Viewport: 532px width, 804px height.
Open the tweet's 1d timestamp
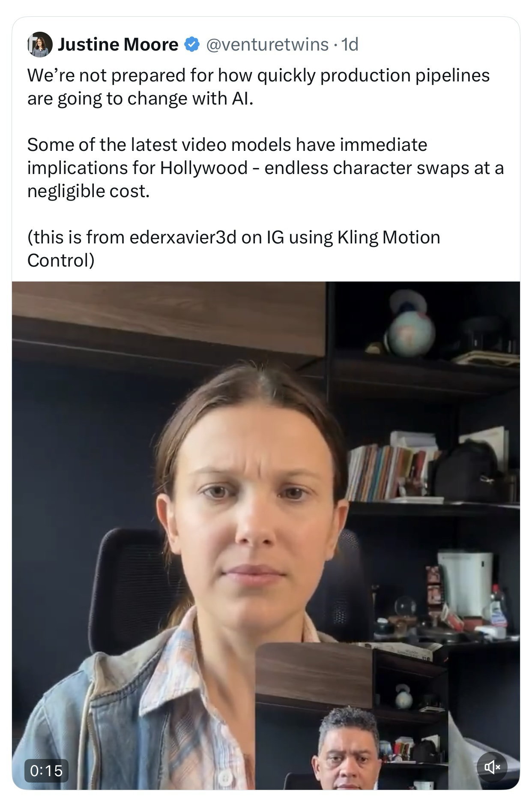click(x=350, y=44)
